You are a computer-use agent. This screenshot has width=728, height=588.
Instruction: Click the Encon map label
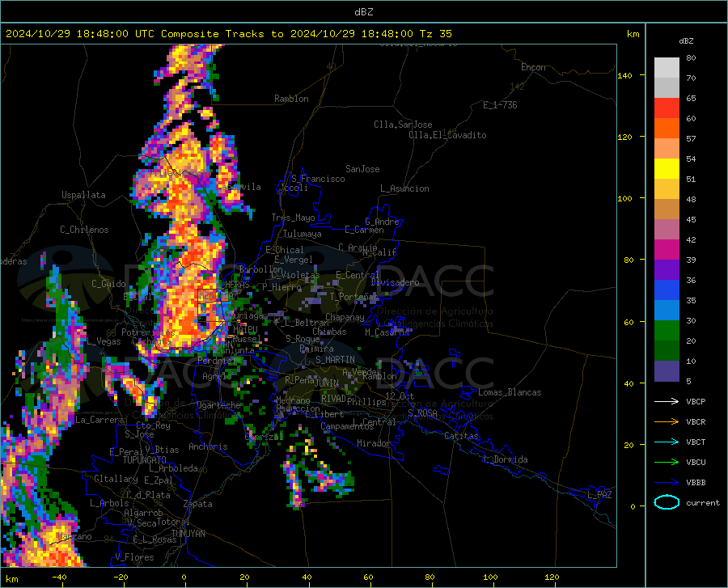point(533,67)
